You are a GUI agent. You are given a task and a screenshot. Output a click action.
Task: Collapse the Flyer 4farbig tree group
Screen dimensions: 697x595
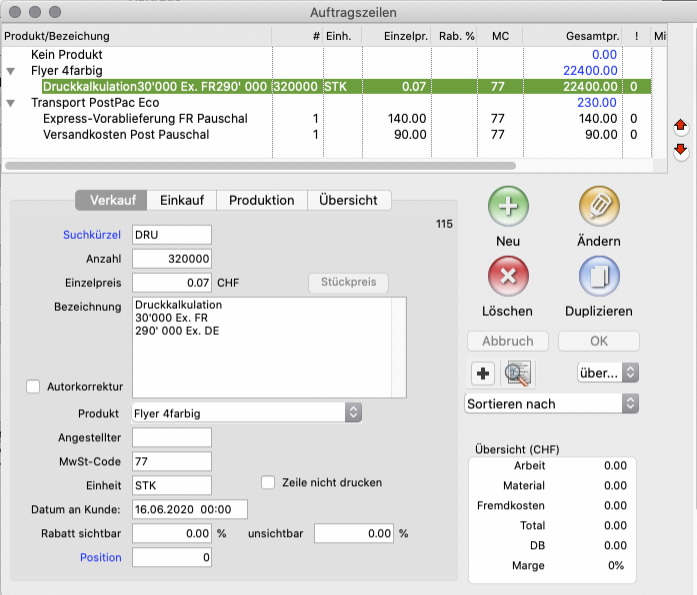coord(11,71)
